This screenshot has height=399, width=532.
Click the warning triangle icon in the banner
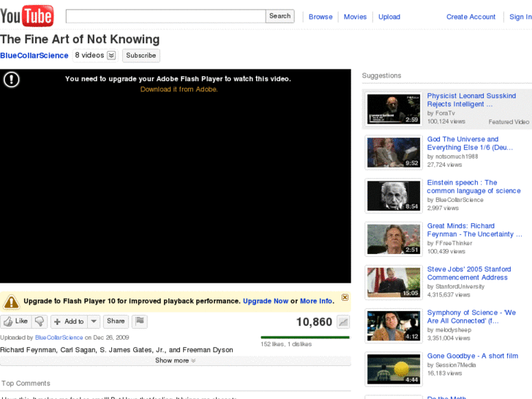click(11, 302)
